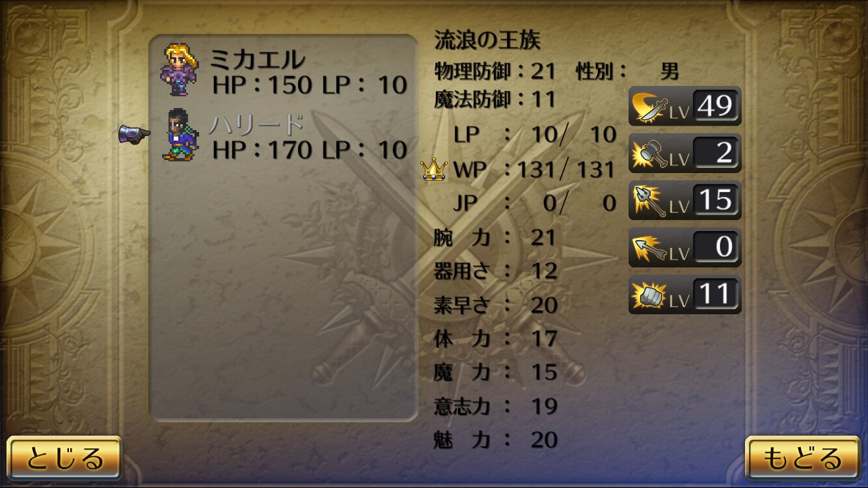Tap the spear skill level icon
This screenshot has width=868, height=488.
[x=647, y=200]
